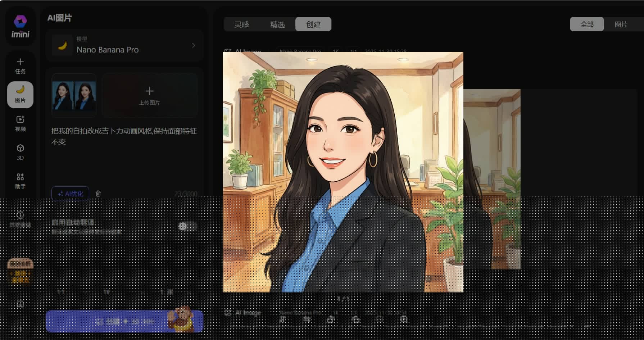
Task: Click the AI优化 button
Action: pos(70,194)
